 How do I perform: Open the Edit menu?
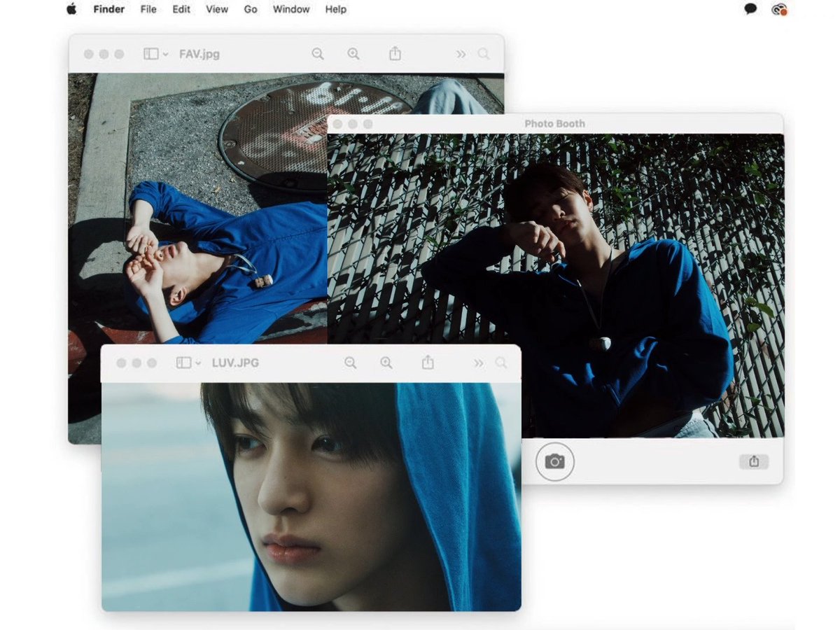click(181, 9)
